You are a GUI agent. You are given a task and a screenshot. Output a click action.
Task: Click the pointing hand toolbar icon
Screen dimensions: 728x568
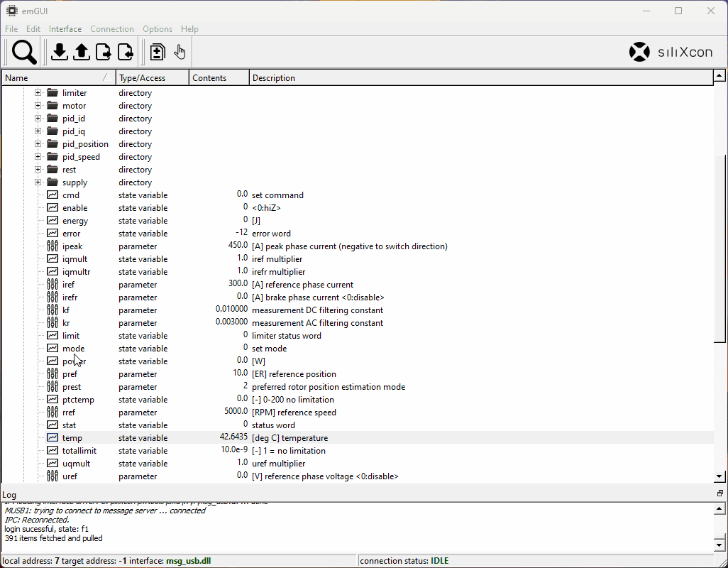coord(180,52)
